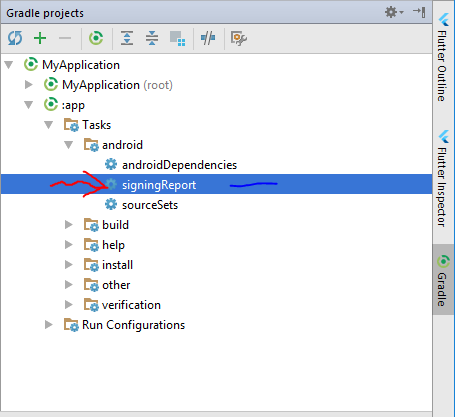The height and width of the screenshot is (417, 455).
Task: Click the Refresh all Gradle projects icon
Action: coord(15,38)
